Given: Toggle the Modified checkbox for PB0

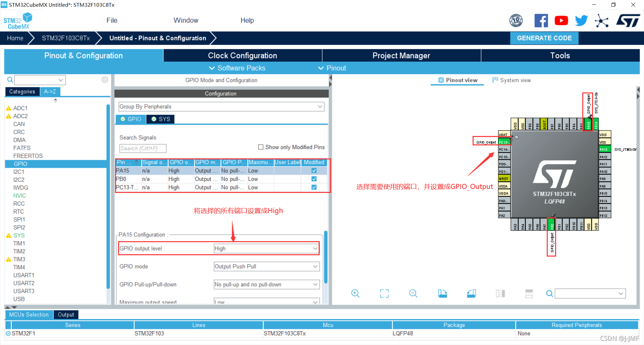Looking at the screenshot, I should [314, 179].
